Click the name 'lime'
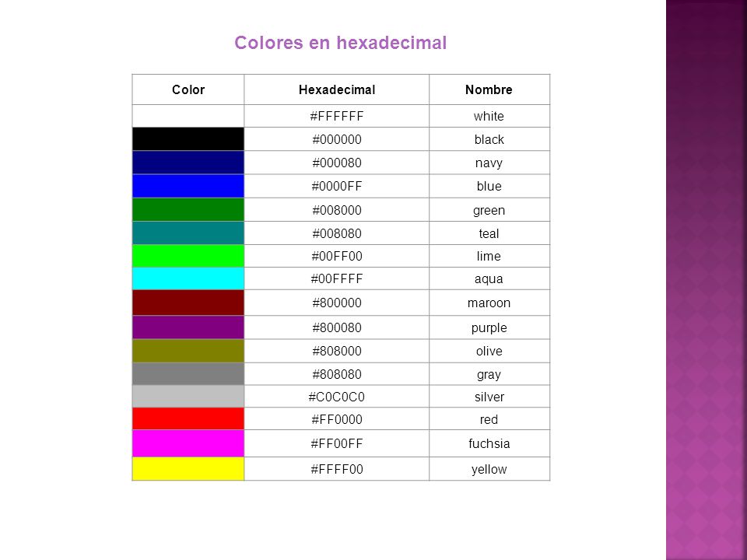This screenshot has width=747, height=560. (489, 256)
